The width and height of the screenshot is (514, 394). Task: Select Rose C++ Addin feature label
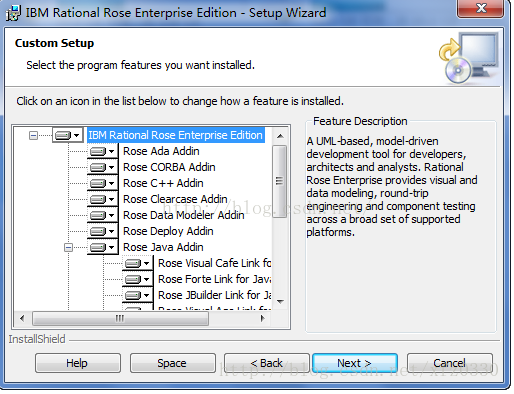pos(163,183)
